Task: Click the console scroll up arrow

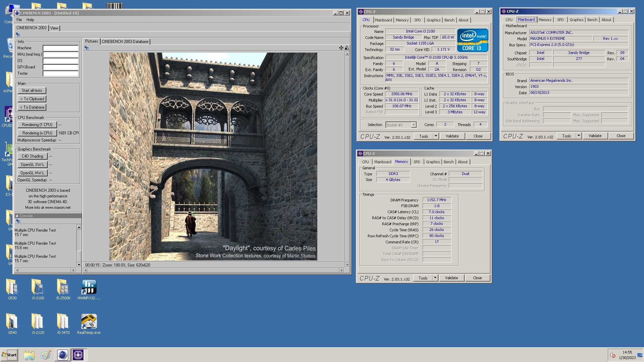Action: pos(79,227)
